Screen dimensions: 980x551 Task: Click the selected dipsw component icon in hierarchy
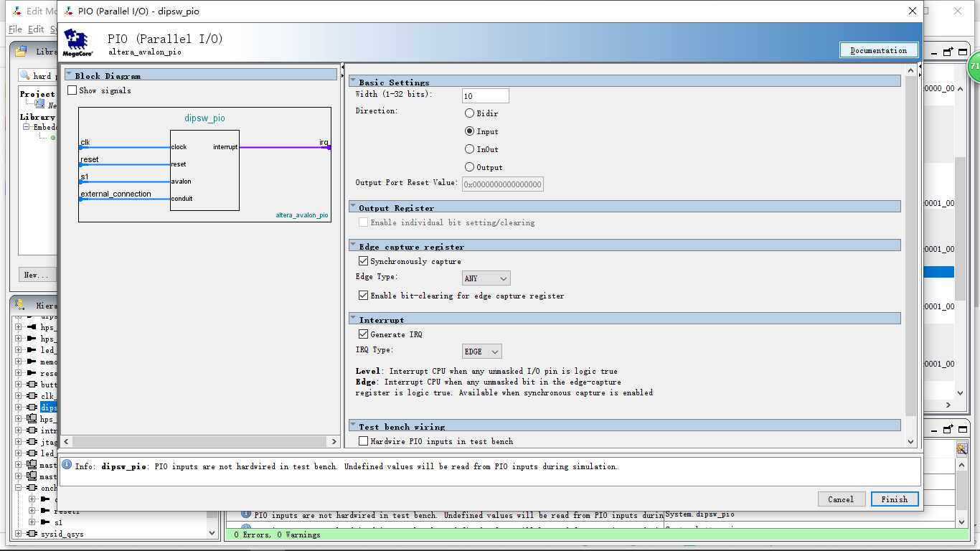pos(32,408)
